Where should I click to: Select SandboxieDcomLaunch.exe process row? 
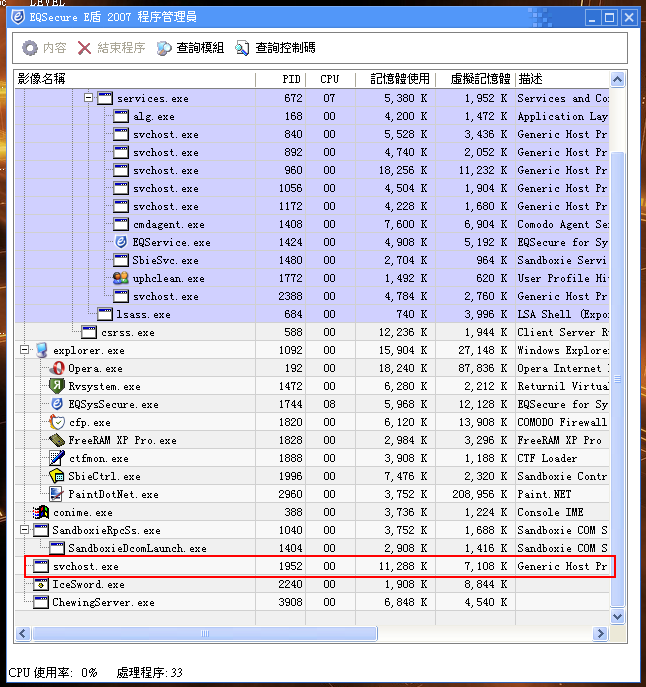(x=312, y=548)
